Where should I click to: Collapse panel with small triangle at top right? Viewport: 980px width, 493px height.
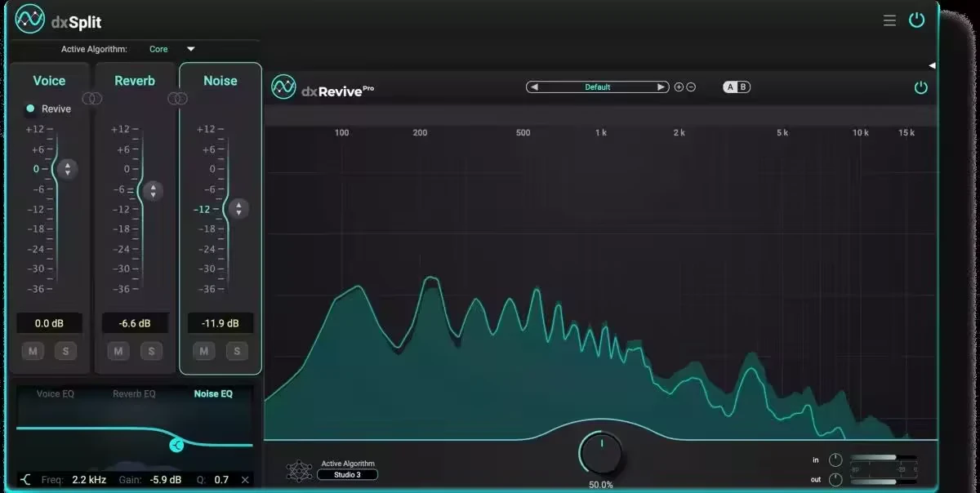coord(932,65)
